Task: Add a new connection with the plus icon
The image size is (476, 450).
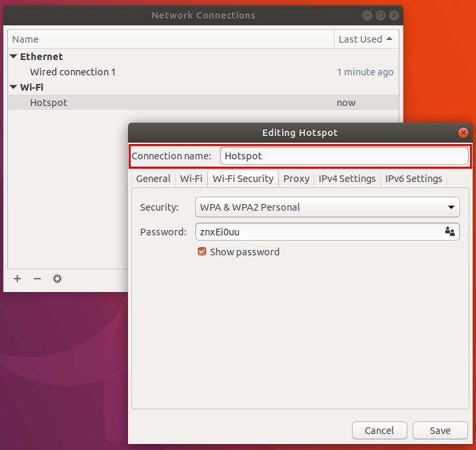Action: [x=17, y=279]
